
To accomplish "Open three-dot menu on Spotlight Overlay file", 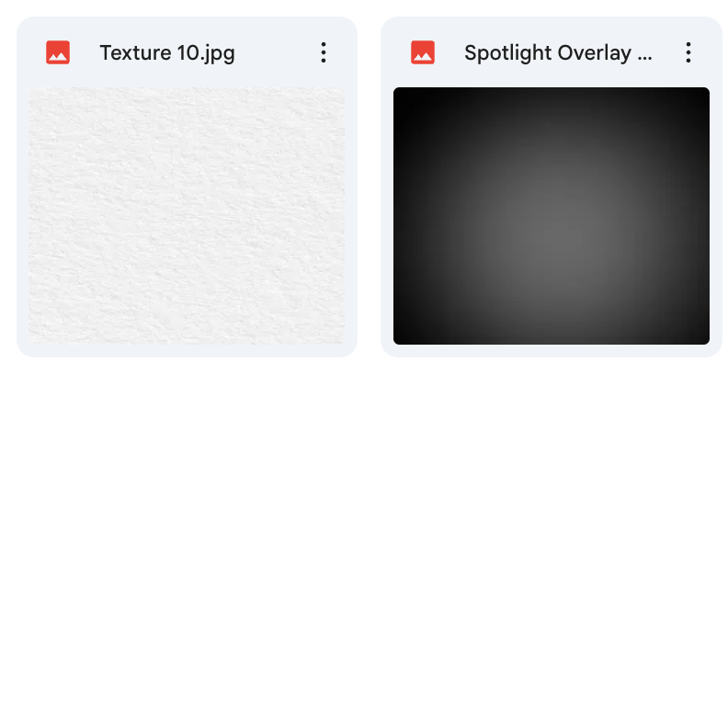I will 688,52.
